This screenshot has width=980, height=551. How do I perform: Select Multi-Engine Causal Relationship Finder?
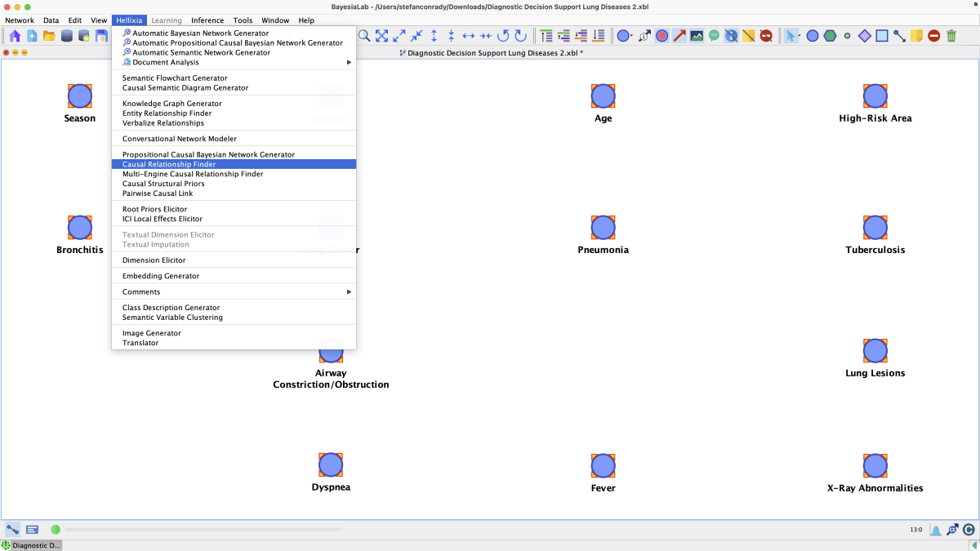[x=234, y=174]
